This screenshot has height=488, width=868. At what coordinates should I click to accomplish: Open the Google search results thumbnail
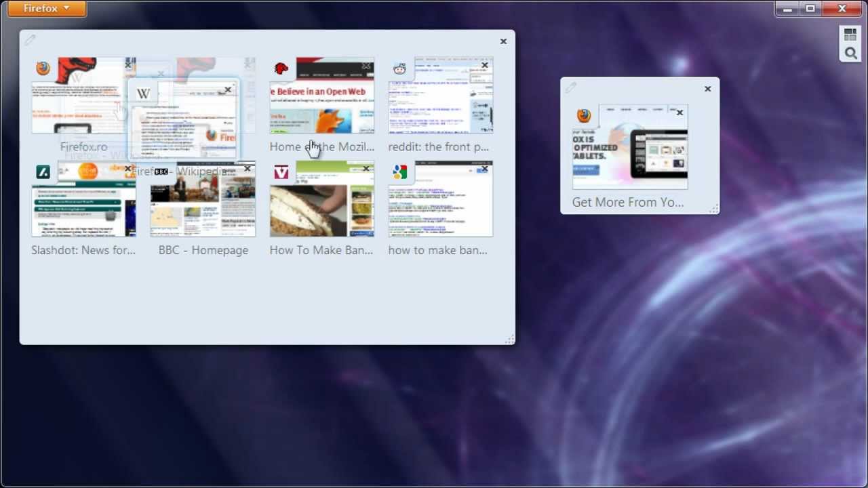pyautogui.click(x=441, y=199)
